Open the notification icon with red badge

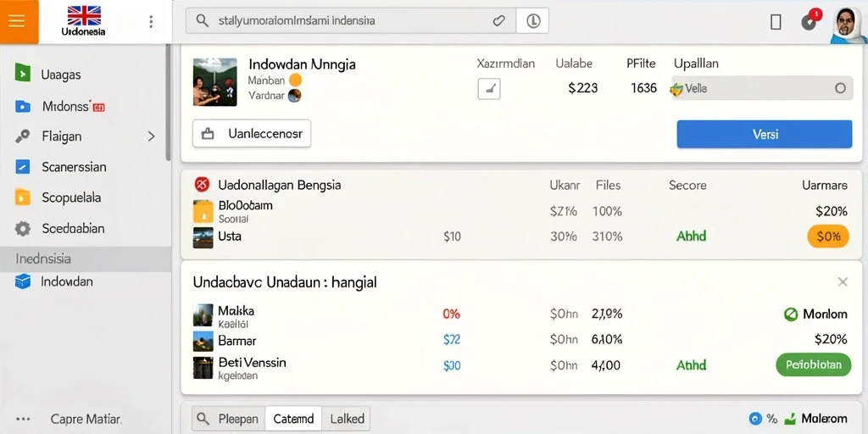[x=810, y=20]
